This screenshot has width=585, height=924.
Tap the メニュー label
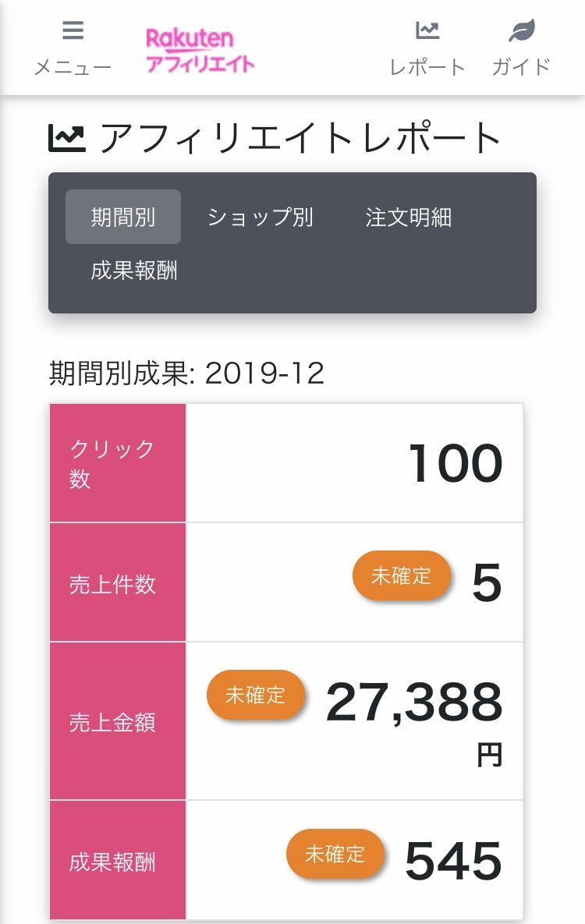coord(73,67)
